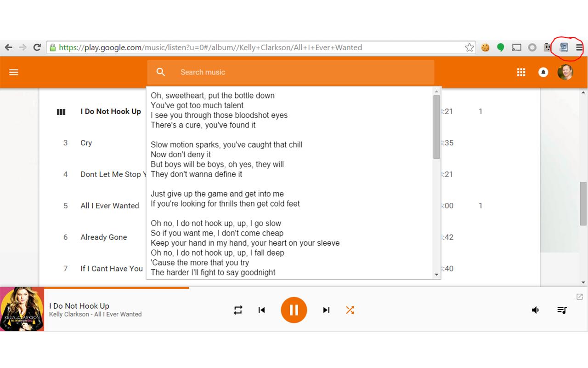
Task: Select track 'If I Cant Have You'
Action: point(112,269)
